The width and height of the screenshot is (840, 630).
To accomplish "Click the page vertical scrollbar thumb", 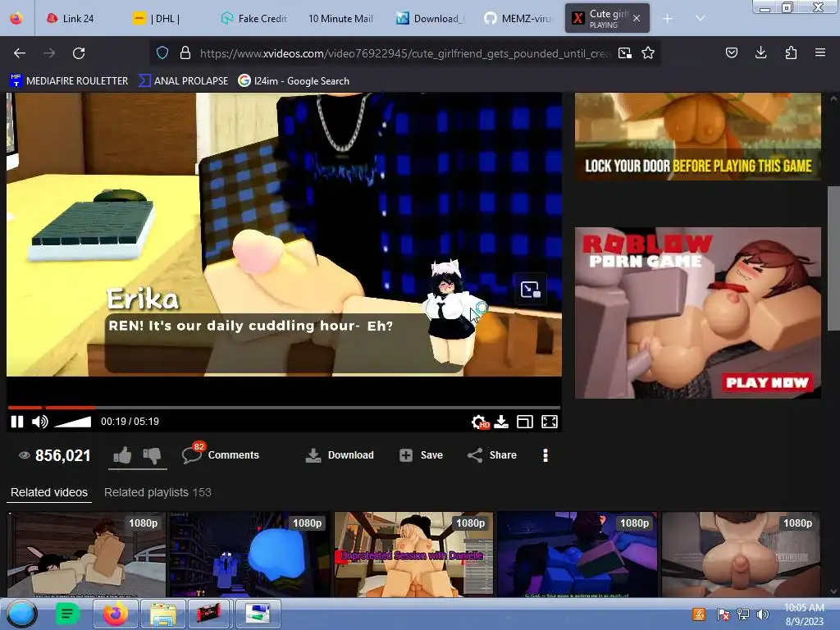I will tap(833, 258).
